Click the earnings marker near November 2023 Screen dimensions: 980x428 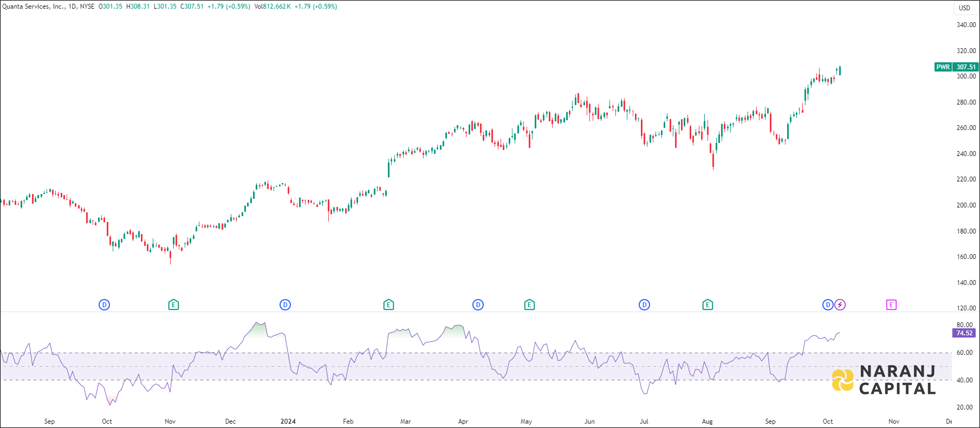point(173,305)
